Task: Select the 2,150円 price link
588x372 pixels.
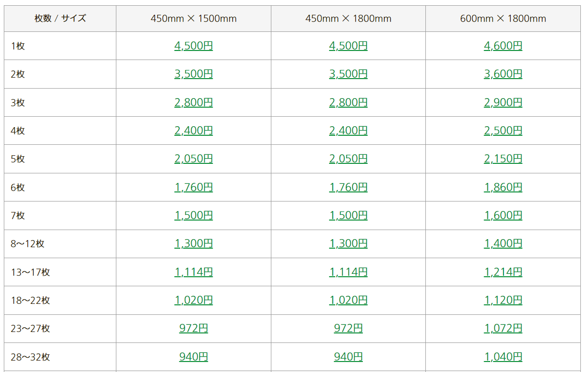Action: coord(503,159)
